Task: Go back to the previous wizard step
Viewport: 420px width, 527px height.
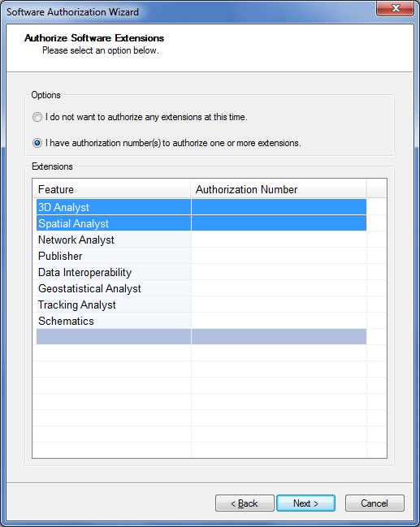Action: 245,503
